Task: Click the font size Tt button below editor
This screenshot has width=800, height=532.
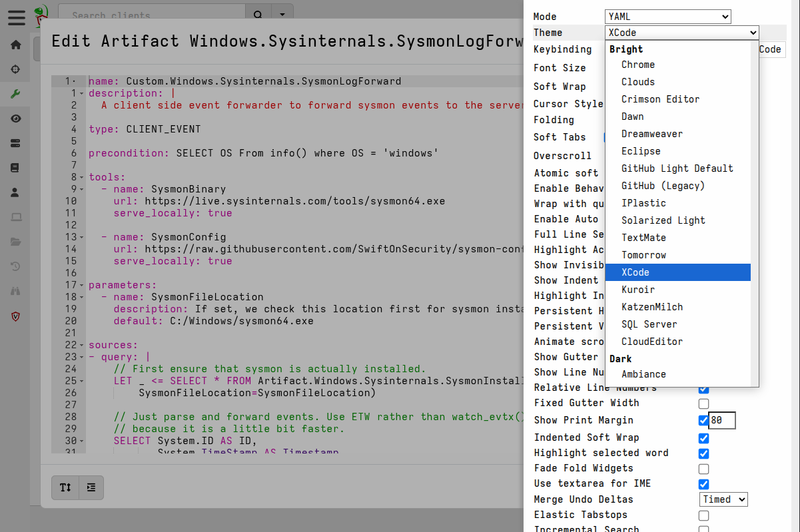Action: tap(65, 487)
